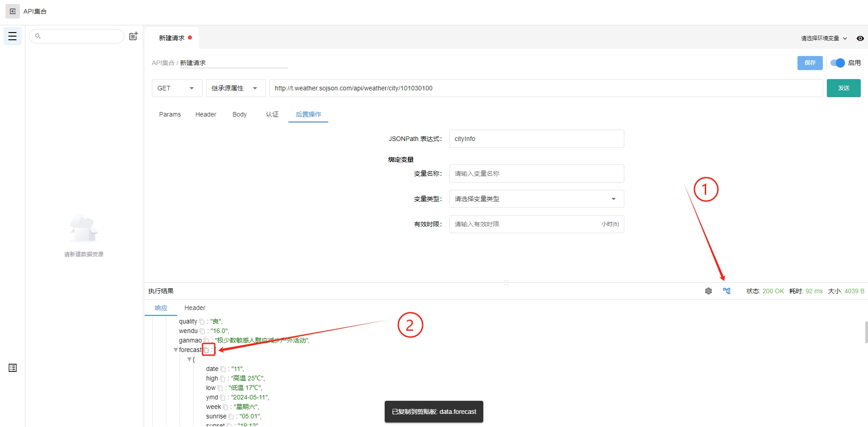Click the 发送 send button
Screen dimensions: 868x427
pyautogui.click(x=844, y=88)
